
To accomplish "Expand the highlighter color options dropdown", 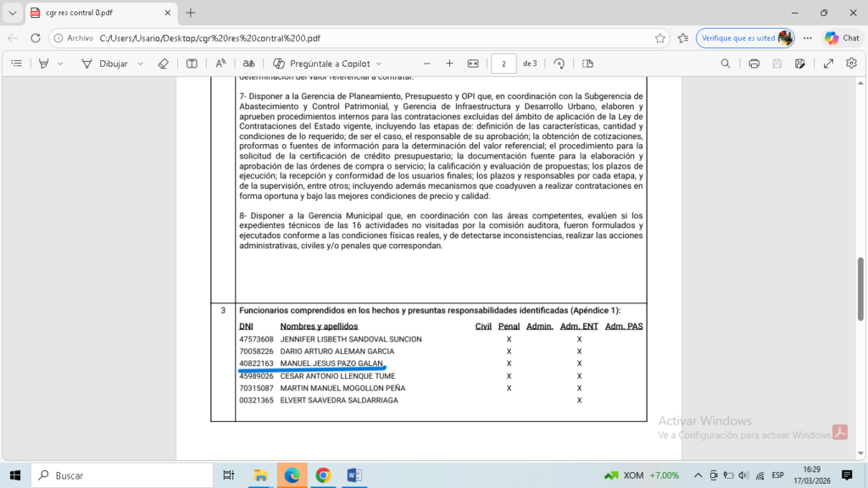I will 60,64.
